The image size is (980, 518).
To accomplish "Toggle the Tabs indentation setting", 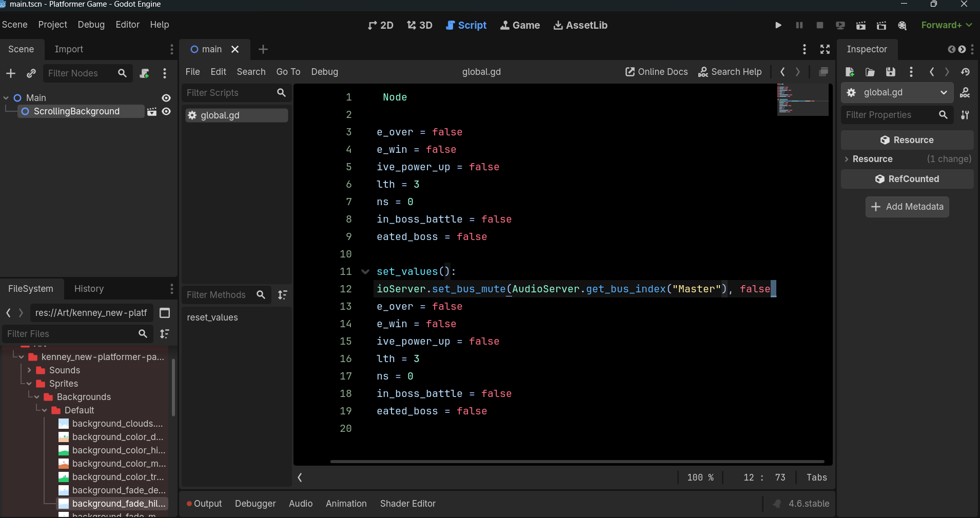I will click(816, 477).
